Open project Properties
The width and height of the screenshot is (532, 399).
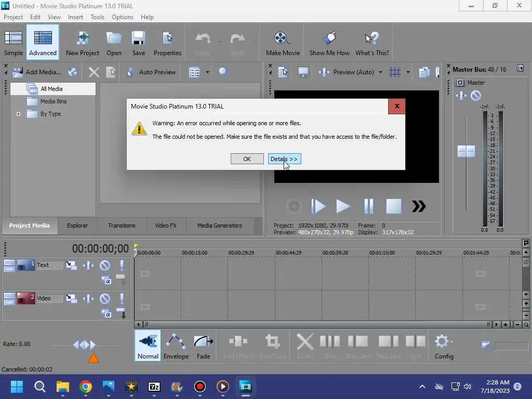(x=167, y=43)
